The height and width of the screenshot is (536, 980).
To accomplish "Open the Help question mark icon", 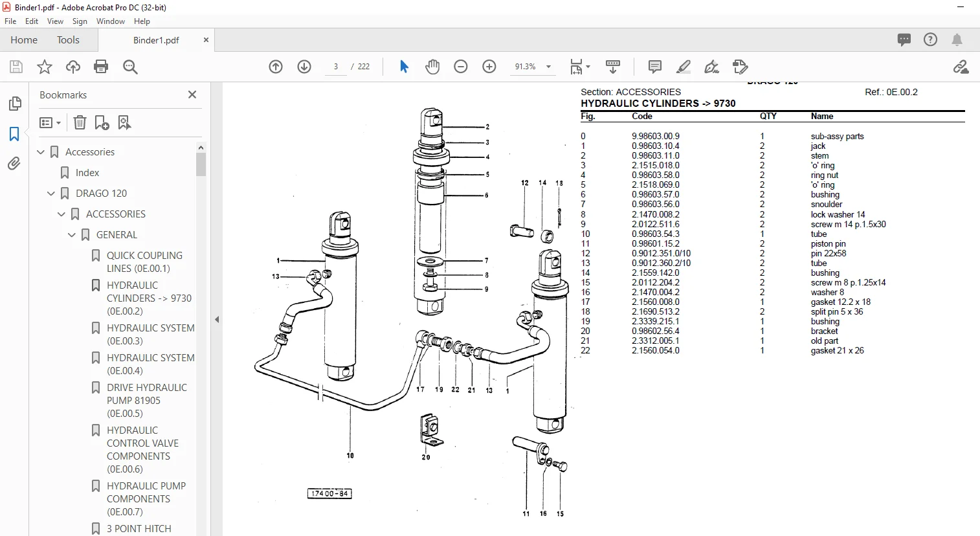I will point(930,39).
